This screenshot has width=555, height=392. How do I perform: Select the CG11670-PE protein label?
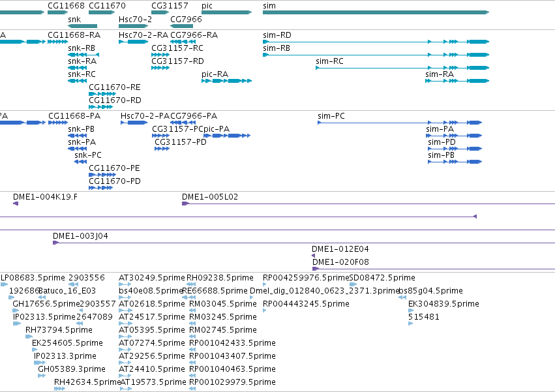(114, 168)
